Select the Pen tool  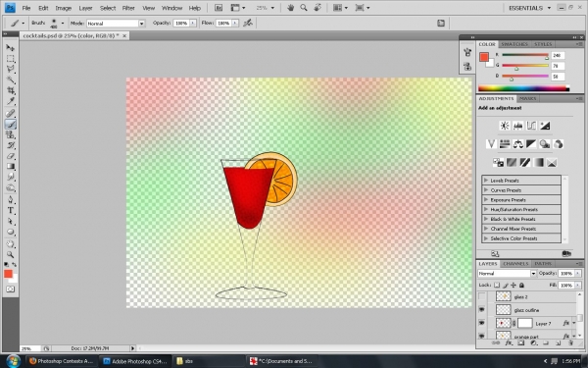click(11, 200)
